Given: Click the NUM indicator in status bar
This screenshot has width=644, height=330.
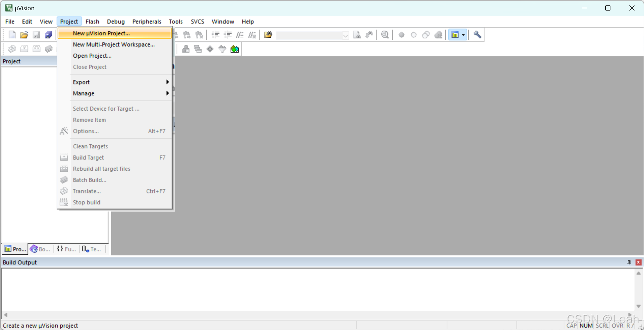Looking at the screenshot, I should tap(586, 326).
